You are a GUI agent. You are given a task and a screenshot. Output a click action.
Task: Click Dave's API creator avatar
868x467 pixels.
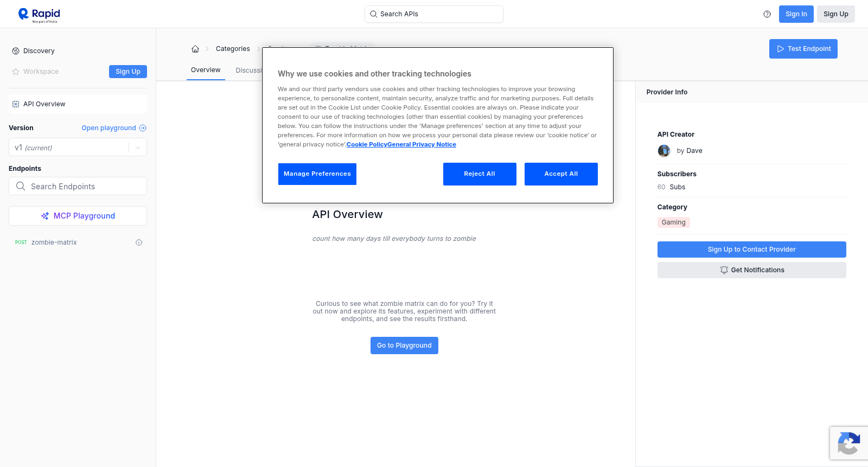click(664, 151)
